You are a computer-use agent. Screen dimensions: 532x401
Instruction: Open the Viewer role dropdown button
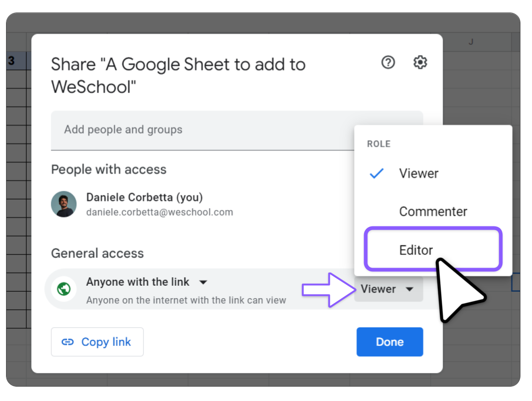coord(389,289)
